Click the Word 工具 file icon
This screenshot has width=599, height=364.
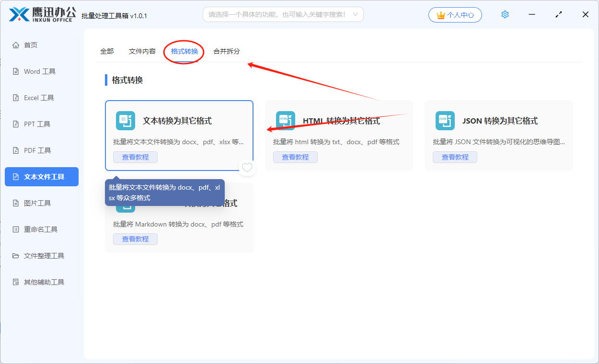click(15, 71)
